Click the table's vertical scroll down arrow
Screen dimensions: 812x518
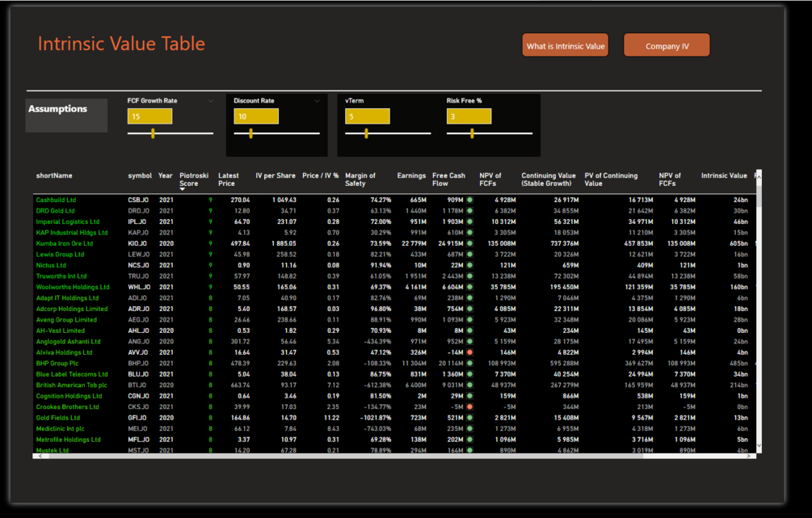click(x=759, y=445)
